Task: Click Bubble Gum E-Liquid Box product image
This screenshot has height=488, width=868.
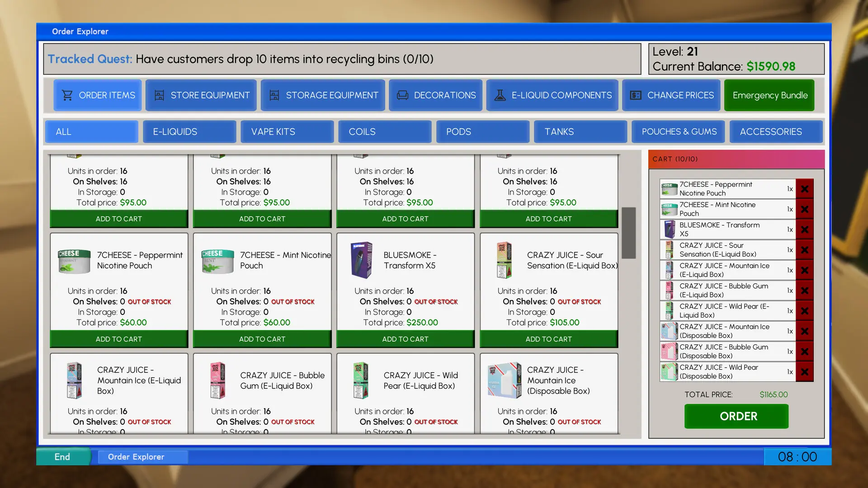Action: tap(217, 380)
